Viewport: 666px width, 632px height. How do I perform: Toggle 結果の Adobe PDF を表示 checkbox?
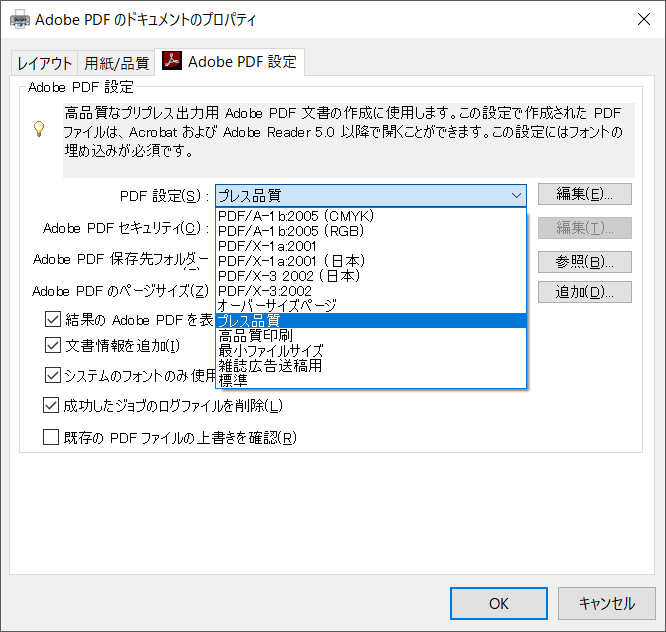point(53,319)
